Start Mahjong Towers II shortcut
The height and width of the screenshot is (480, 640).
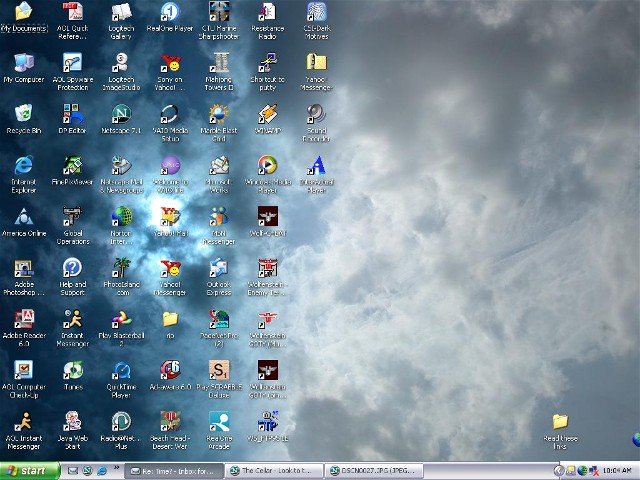coord(219,62)
